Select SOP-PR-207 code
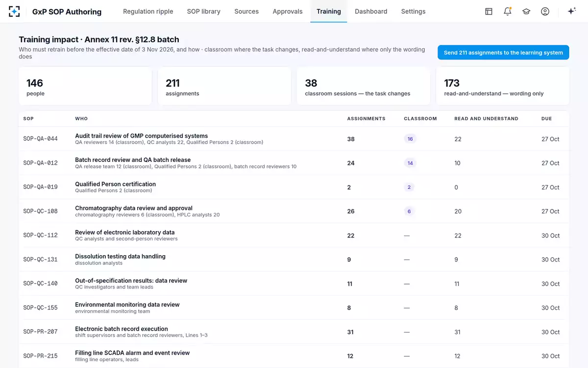The width and height of the screenshot is (588, 368). point(40,332)
